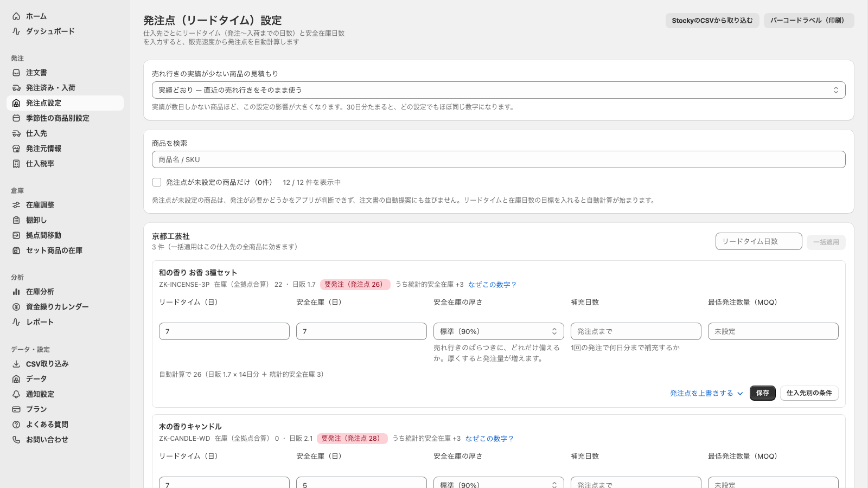Viewport: 868px width, 488px height.
Task: Go to 資金繰りカレンダー page
Action: (65, 307)
